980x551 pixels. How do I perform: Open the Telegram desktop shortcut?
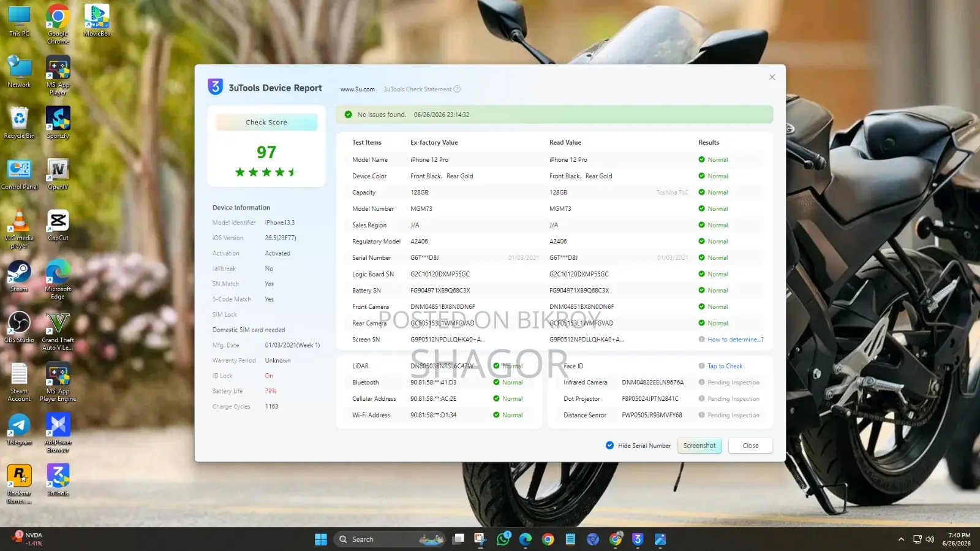click(19, 430)
